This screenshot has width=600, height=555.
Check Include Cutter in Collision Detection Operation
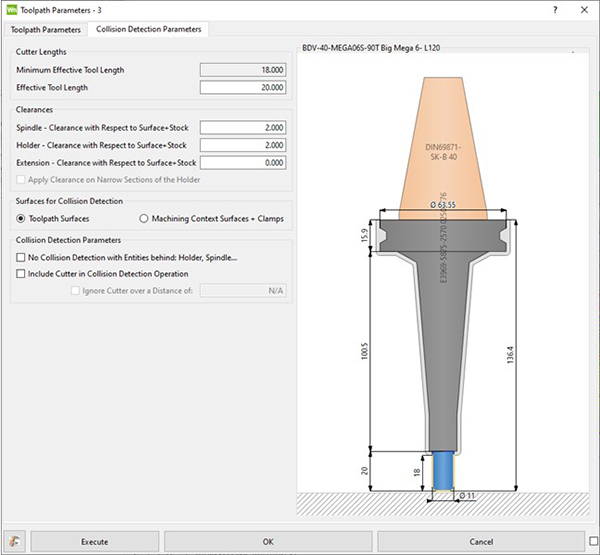(x=21, y=273)
